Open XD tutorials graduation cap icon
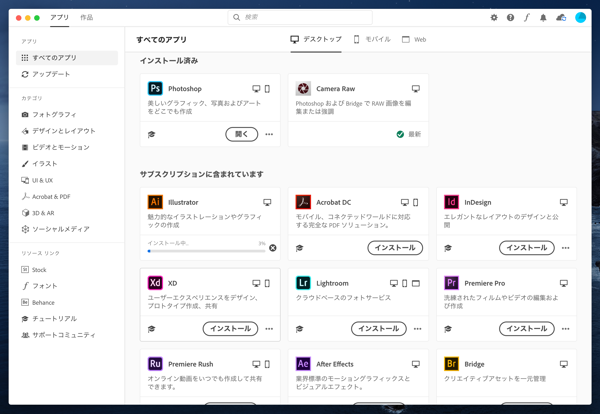This screenshot has height=414, width=600. click(x=152, y=329)
